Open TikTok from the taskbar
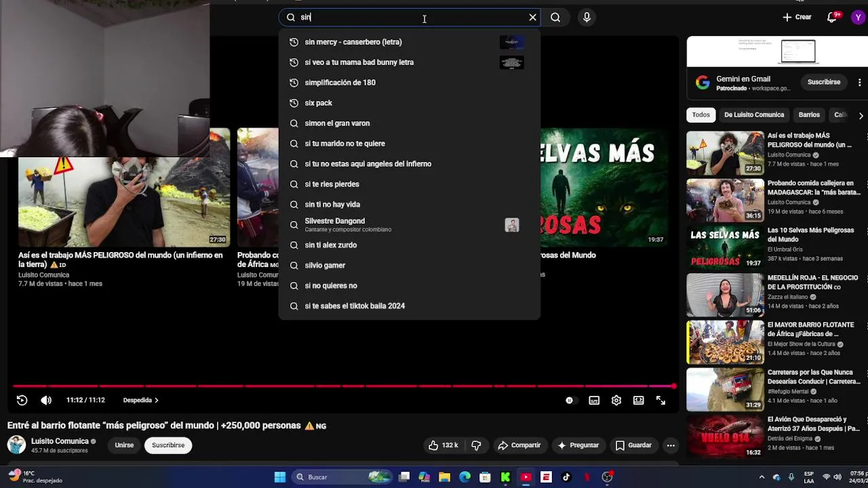This screenshot has height=488, width=868. pos(566,477)
